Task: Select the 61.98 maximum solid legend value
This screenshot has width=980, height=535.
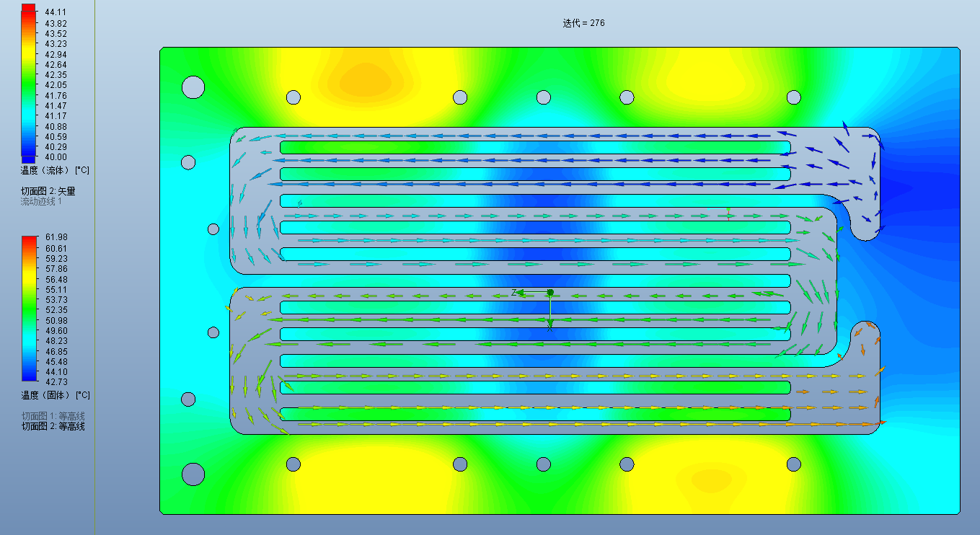Action: (x=56, y=238)
